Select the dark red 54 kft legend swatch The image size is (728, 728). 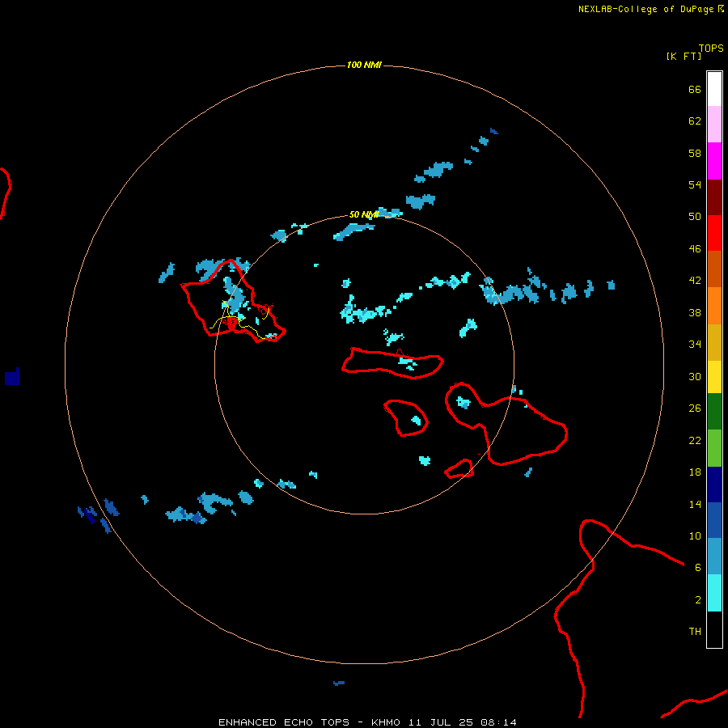[714, 197]
